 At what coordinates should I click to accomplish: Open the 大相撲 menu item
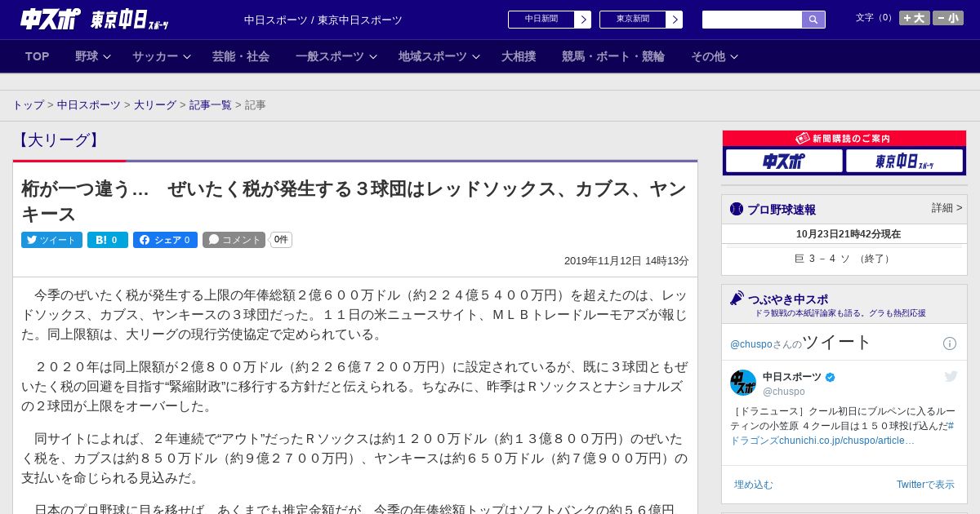[x=519, y=56]
